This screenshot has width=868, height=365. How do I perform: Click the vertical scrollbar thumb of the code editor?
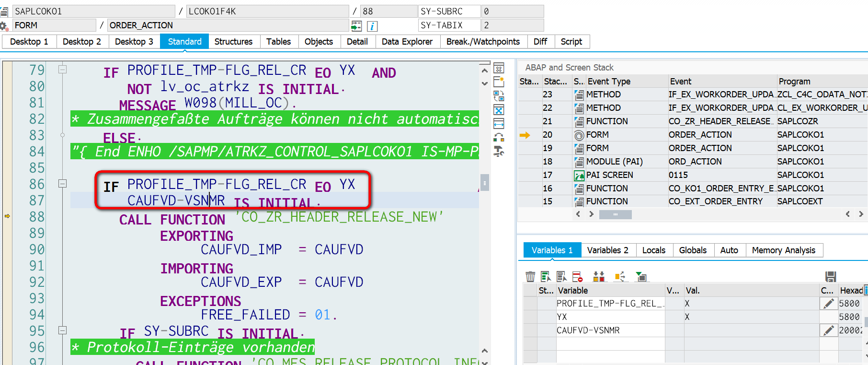[484, 183]
